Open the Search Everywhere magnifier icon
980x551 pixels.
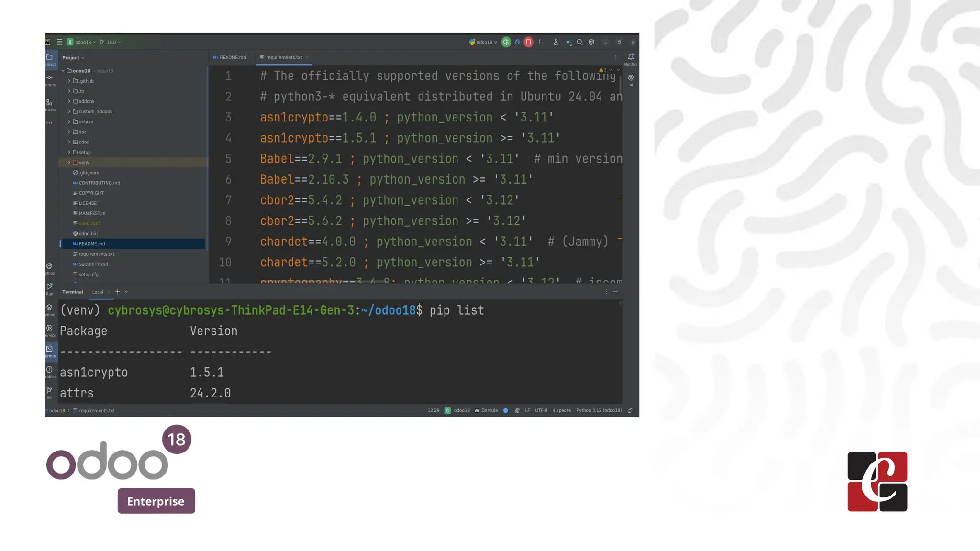[x=579, y=42]
